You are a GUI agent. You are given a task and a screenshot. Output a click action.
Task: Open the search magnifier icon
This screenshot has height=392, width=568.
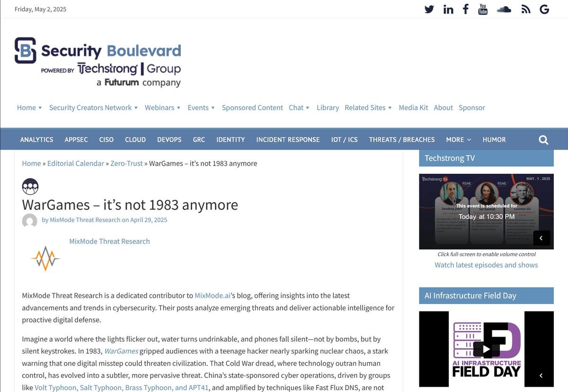543,140
